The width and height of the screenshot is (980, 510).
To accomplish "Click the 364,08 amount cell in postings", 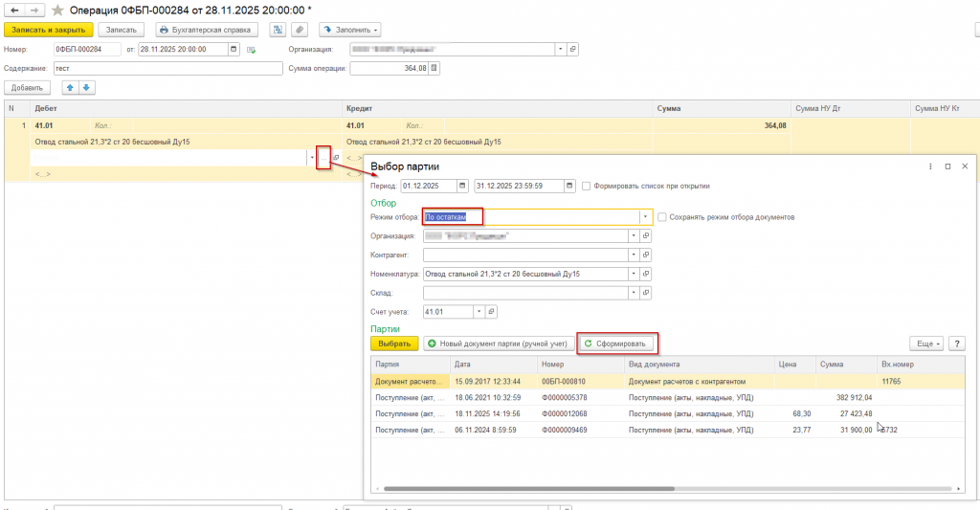I will pos(722,125).
